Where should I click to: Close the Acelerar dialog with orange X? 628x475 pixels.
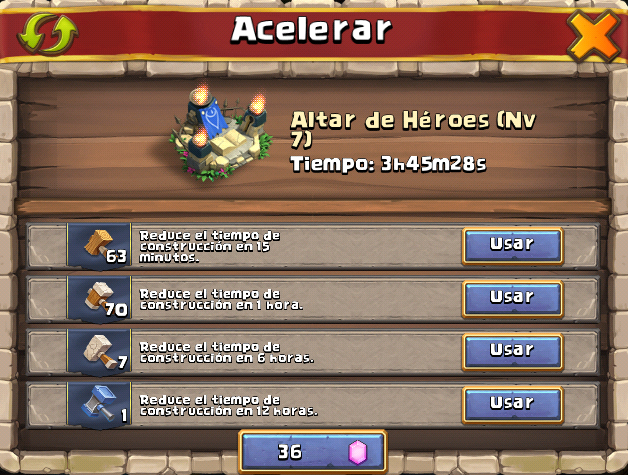[594, 36]
